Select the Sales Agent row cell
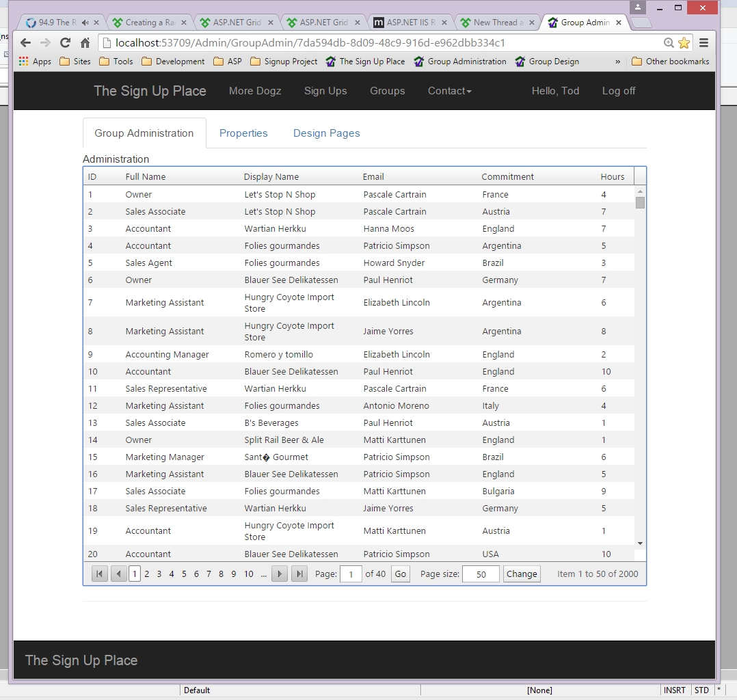Screen dimensions: 737x700 click(x=148, y=262)
